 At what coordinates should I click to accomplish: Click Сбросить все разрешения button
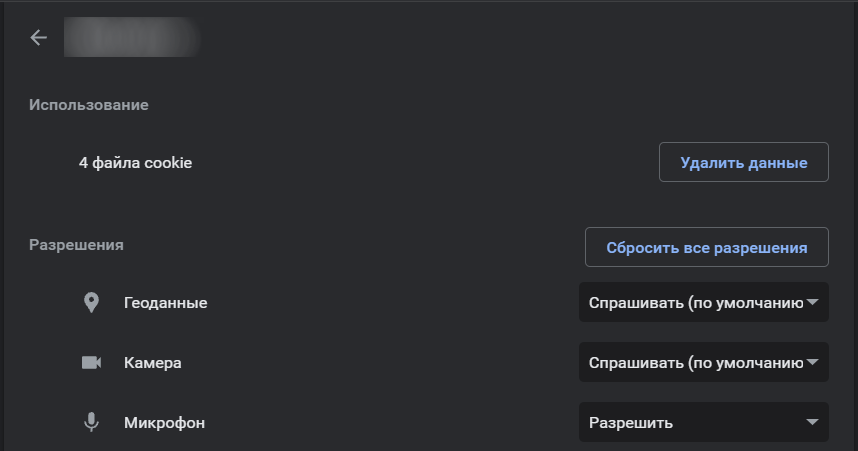[706, 247]
